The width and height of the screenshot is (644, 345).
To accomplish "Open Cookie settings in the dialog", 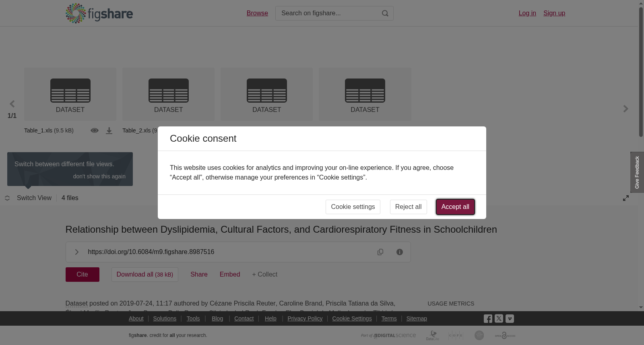I will point(353,207).
